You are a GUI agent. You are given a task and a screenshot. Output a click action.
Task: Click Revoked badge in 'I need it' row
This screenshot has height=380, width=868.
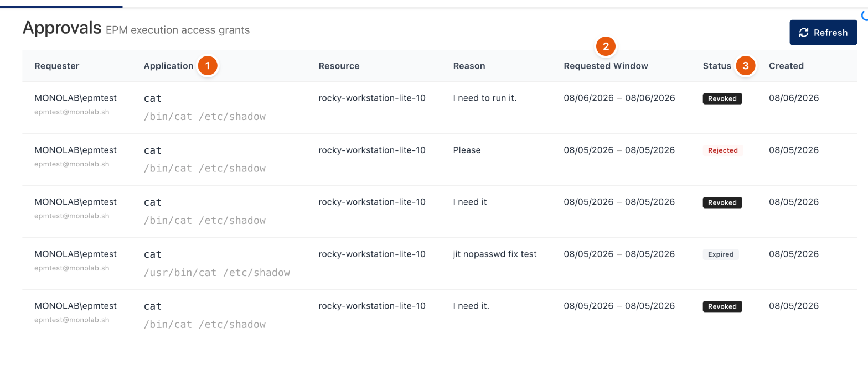pyautogui.click(x=722, y=202)
